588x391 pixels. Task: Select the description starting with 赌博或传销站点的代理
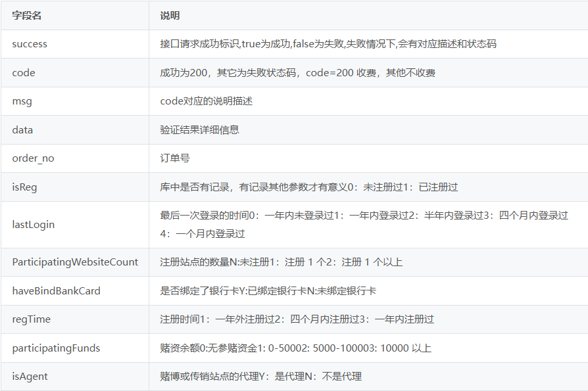pyautogui.click(x=260, y=377)
